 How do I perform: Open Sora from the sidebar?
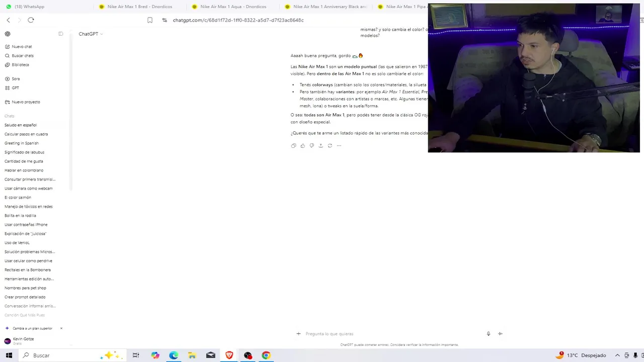(13, 79)
